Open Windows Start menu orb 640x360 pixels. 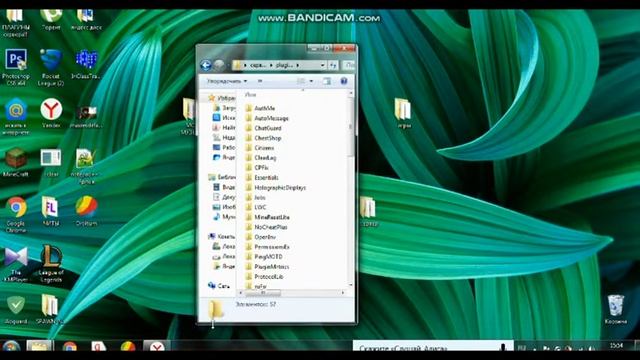[11, 346]
